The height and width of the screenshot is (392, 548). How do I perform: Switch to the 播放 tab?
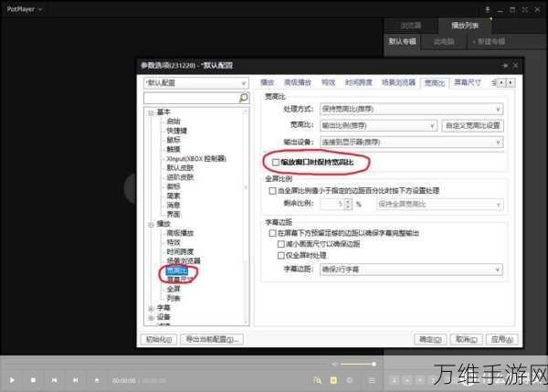(268, 82)
